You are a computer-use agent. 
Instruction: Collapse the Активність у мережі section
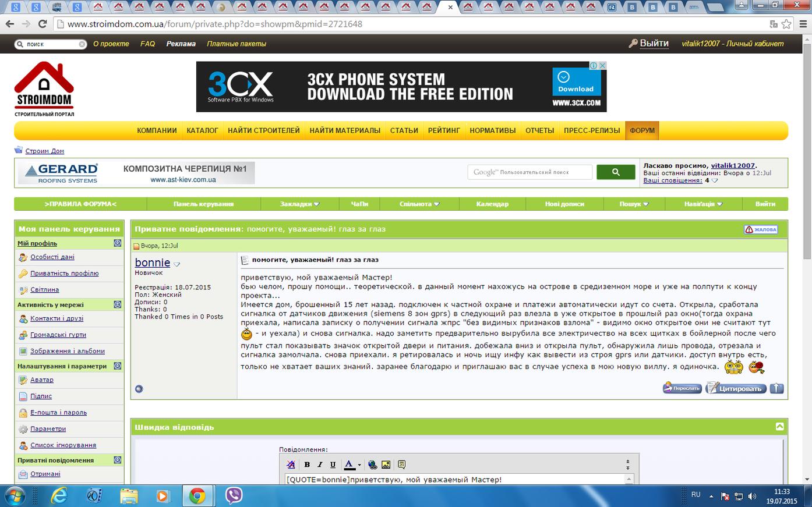[118, 304]
